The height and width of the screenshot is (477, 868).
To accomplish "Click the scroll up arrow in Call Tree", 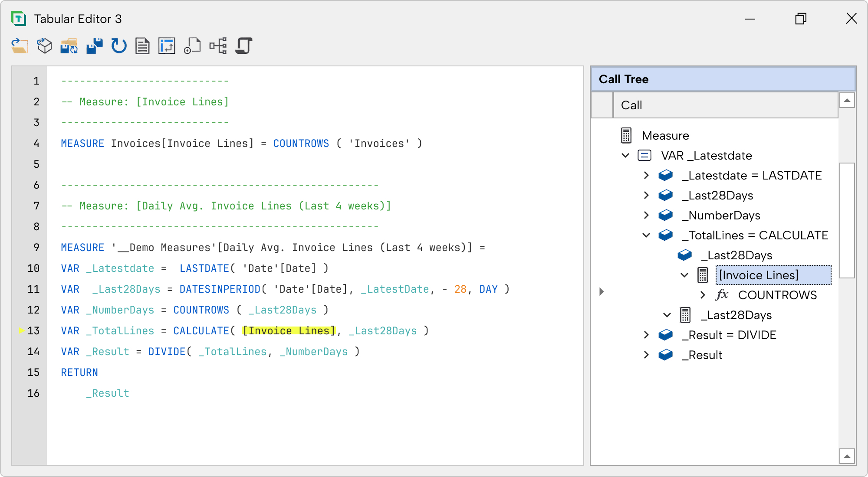I will click(847, 100).
